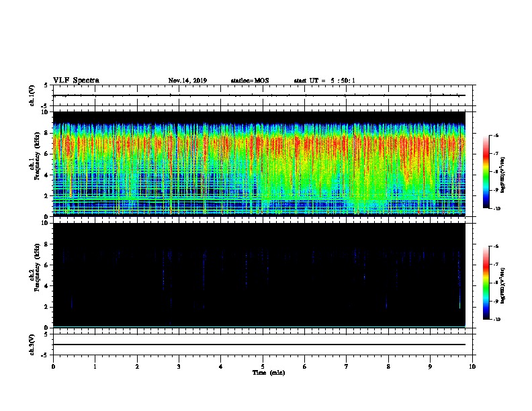Click the ch.3 voltage waveform trace
Screen dimensions: 532x411
(x=259, y=345)
